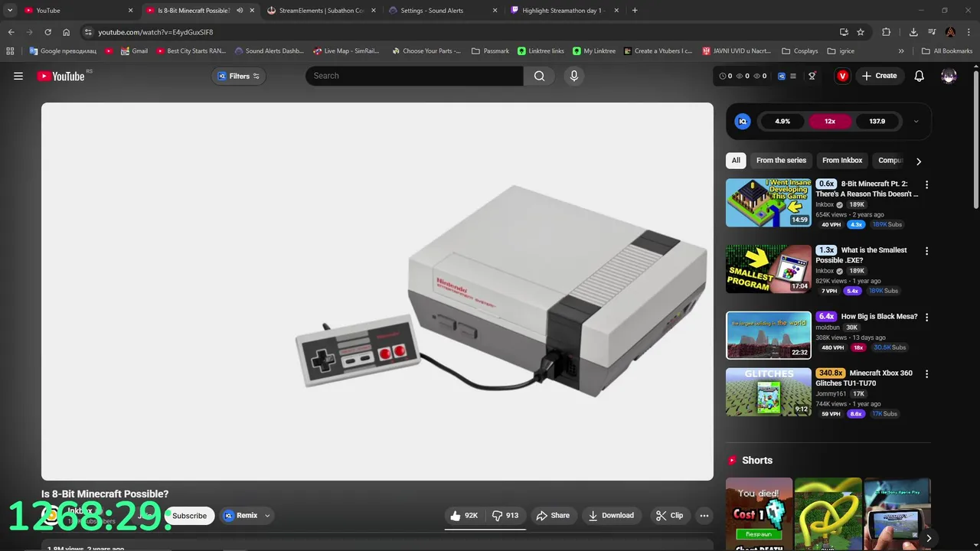Open the 8-Bit Minecraft Pt. 2 thumbnail
Screen dimensions: 980x551
tap(769, 203)
